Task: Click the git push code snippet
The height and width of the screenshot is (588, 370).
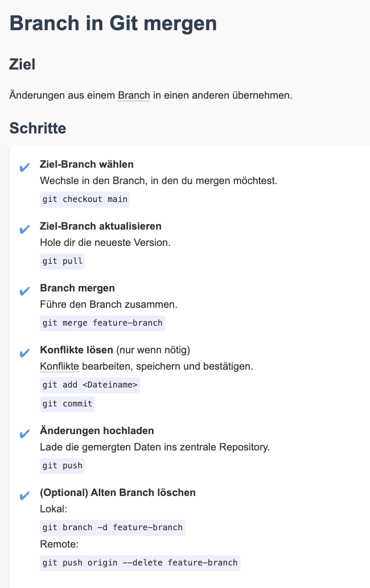Action: (x=62, y=465)
